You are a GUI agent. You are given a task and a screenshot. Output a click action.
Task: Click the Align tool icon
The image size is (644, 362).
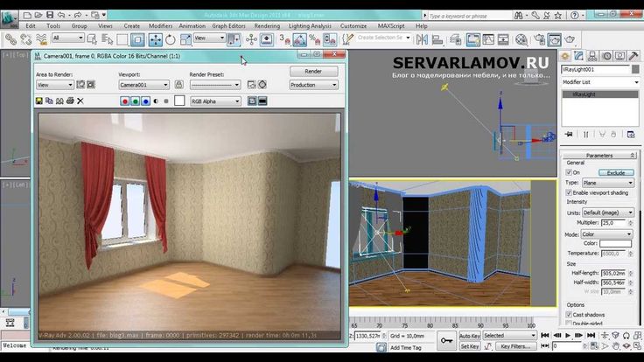pos(437,39)
